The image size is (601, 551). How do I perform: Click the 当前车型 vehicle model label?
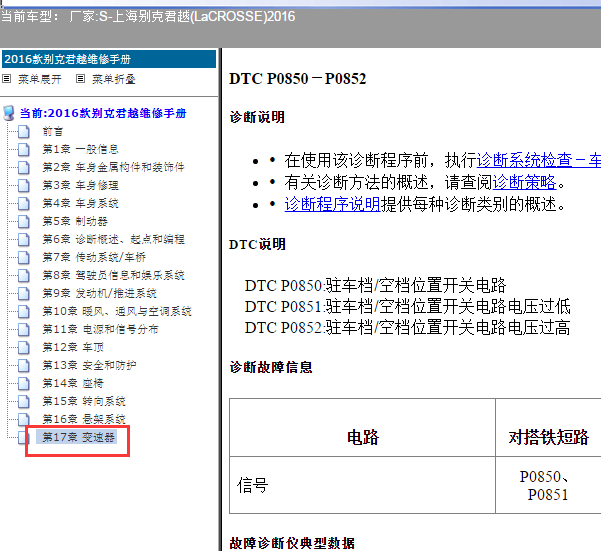coord(148,16)
